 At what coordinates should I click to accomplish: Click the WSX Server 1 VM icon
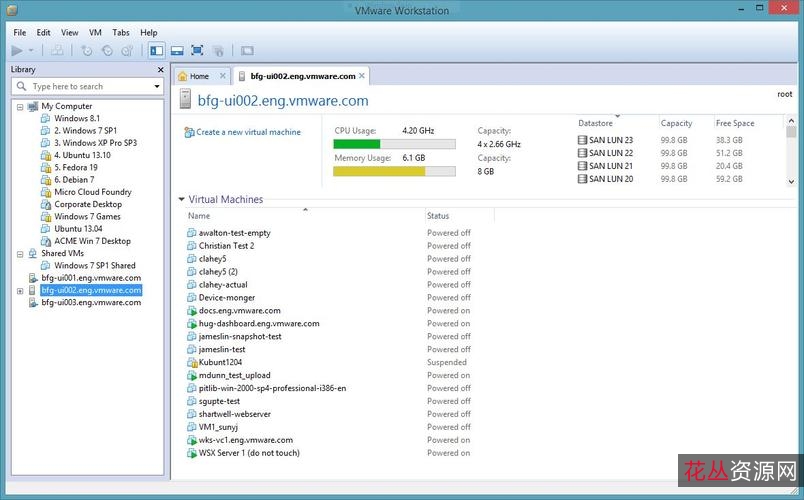click(x=192, y=453)
